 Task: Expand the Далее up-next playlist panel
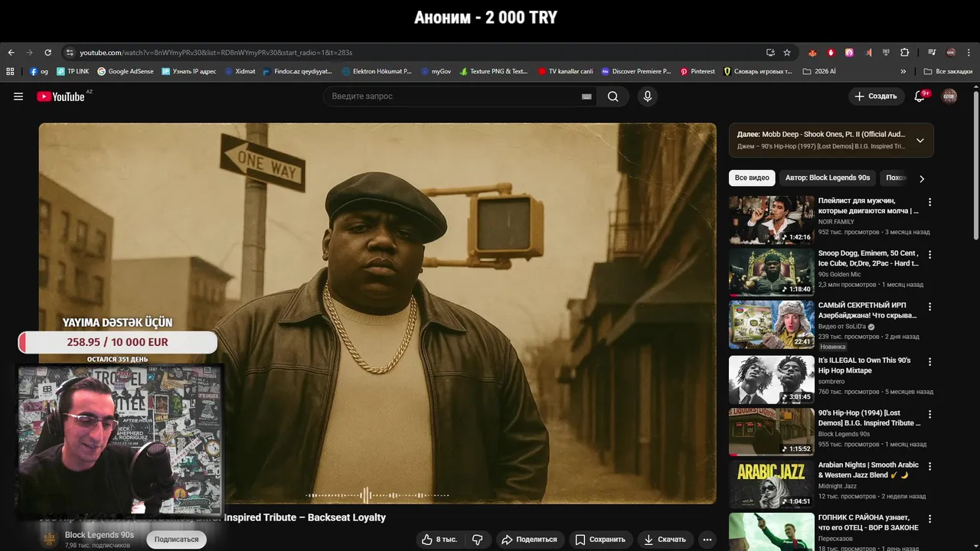point(920,140)
